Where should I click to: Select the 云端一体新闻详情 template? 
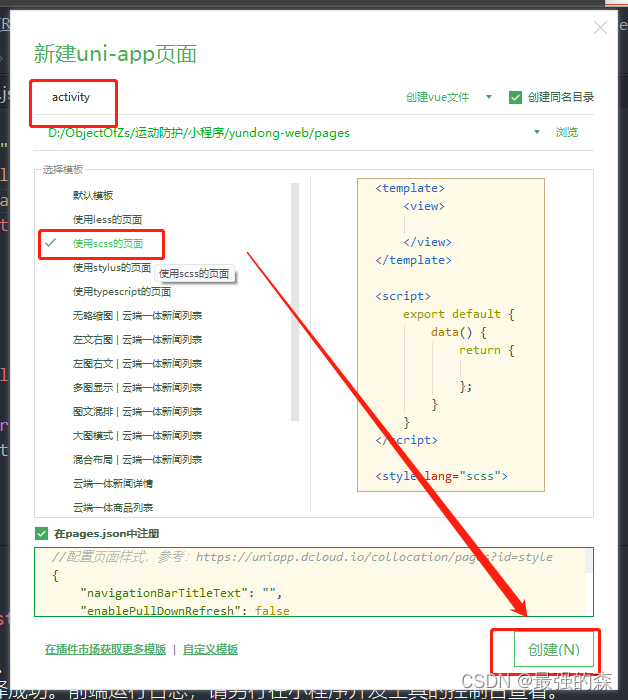point(113,483)
